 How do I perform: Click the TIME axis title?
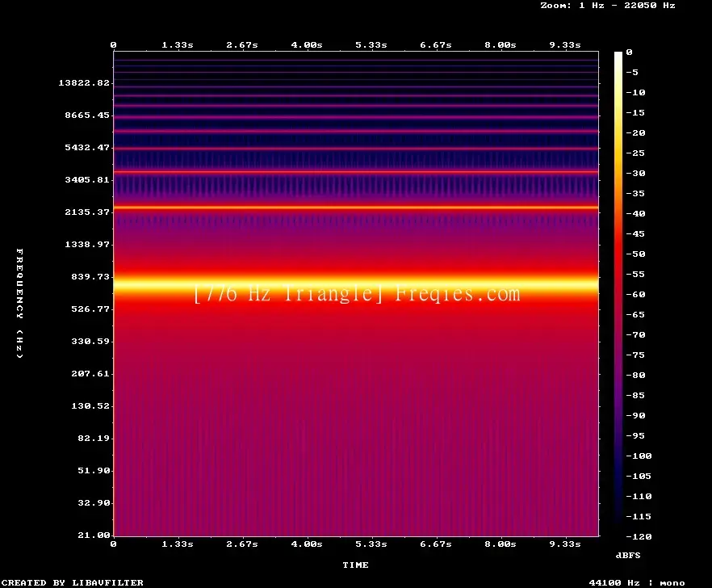pyautogui.click(x=355, y=565)
